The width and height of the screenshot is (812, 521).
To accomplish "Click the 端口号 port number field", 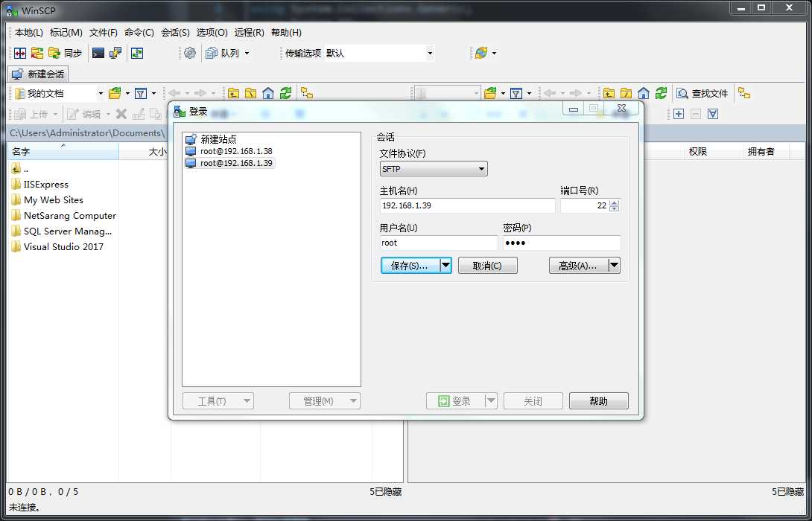I will (585, 205).
